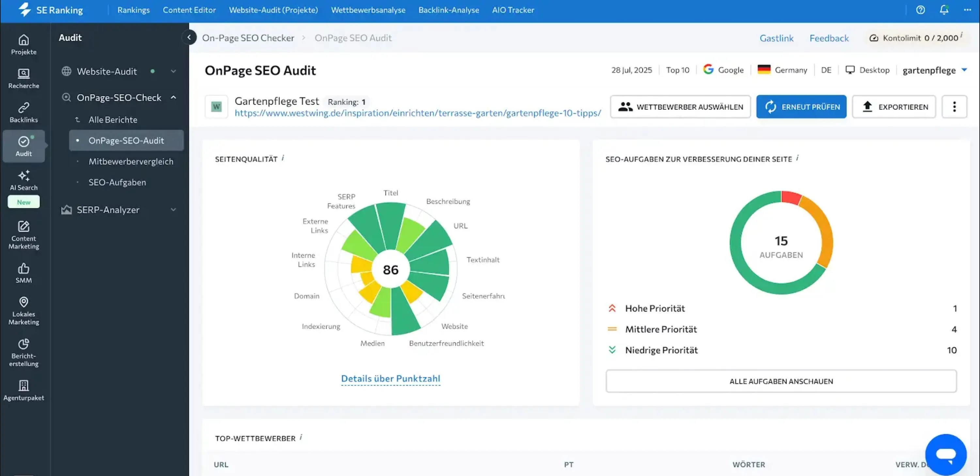The width and height of the screenshot is (980, 476).
Task: Open Website-Audit (Projekte) top menu
Action: (x=273, y=10)
